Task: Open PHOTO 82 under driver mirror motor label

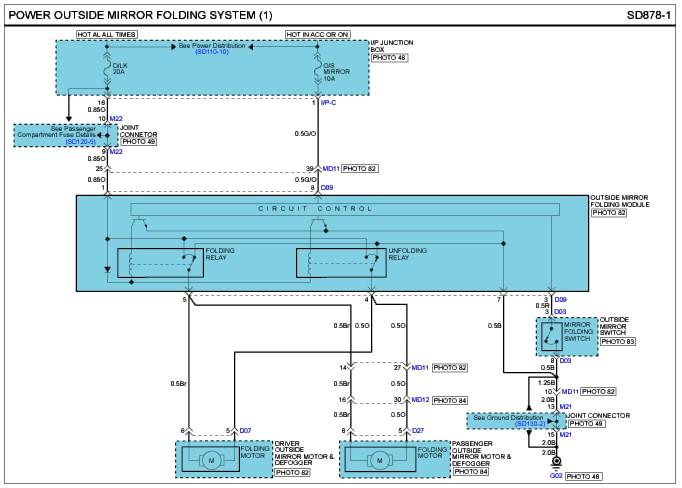Action: (x=292, y=472)
